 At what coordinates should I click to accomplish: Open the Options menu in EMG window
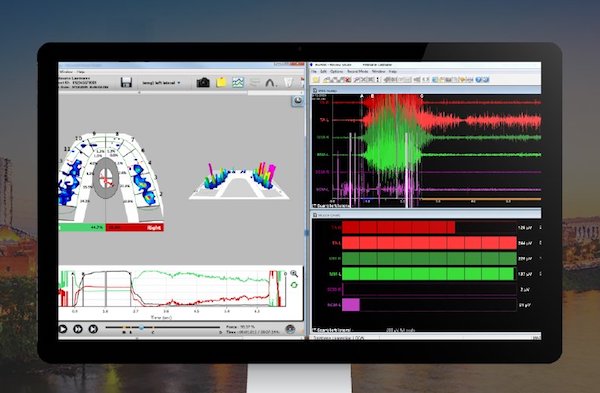pyautogui.click(x=336, y=72)
